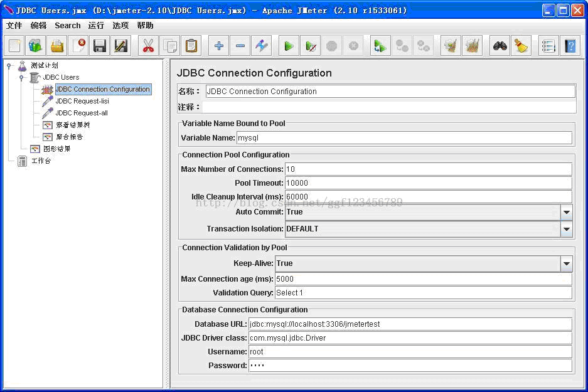588x392 pixels.
Task: Open the Templates toolbar icon
Action: click(x=36, y=46)
